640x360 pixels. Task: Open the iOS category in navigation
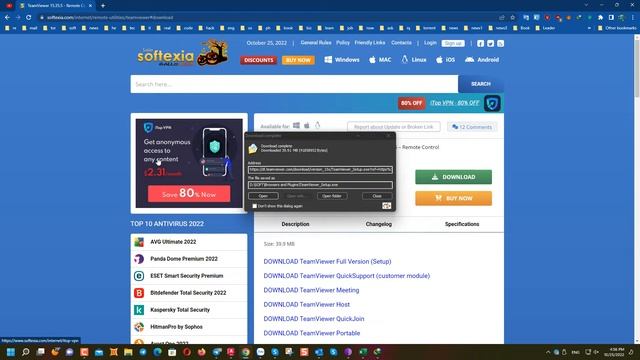[445, 60]
